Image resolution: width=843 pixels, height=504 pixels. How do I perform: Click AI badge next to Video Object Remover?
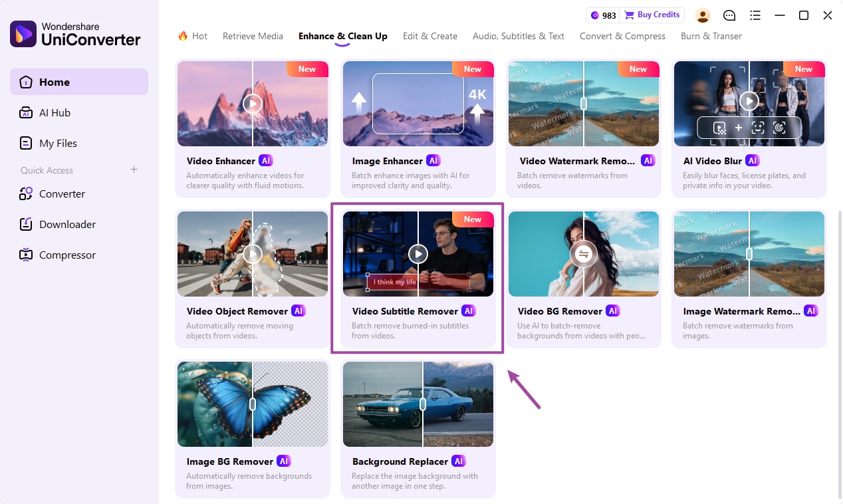click(299, 311)
